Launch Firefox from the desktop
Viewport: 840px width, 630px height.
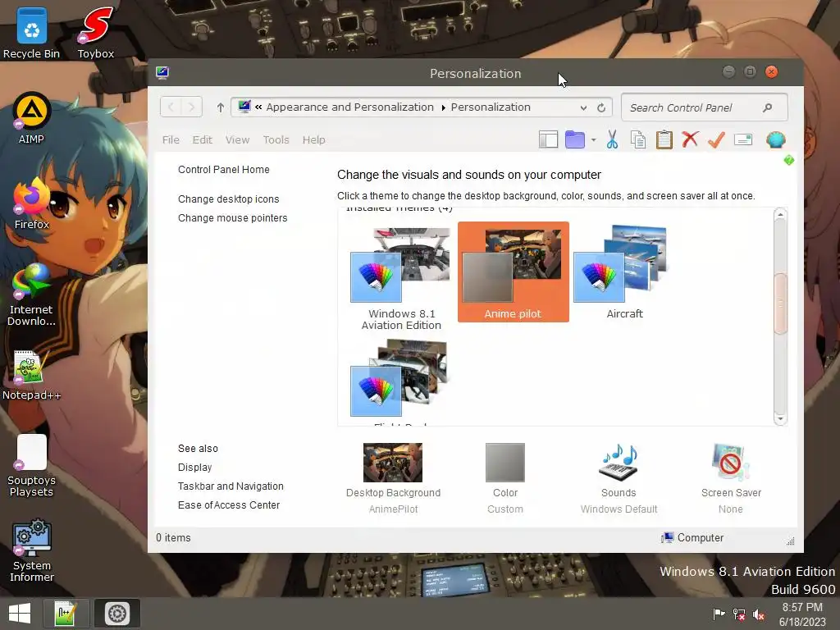coord(32,203)
